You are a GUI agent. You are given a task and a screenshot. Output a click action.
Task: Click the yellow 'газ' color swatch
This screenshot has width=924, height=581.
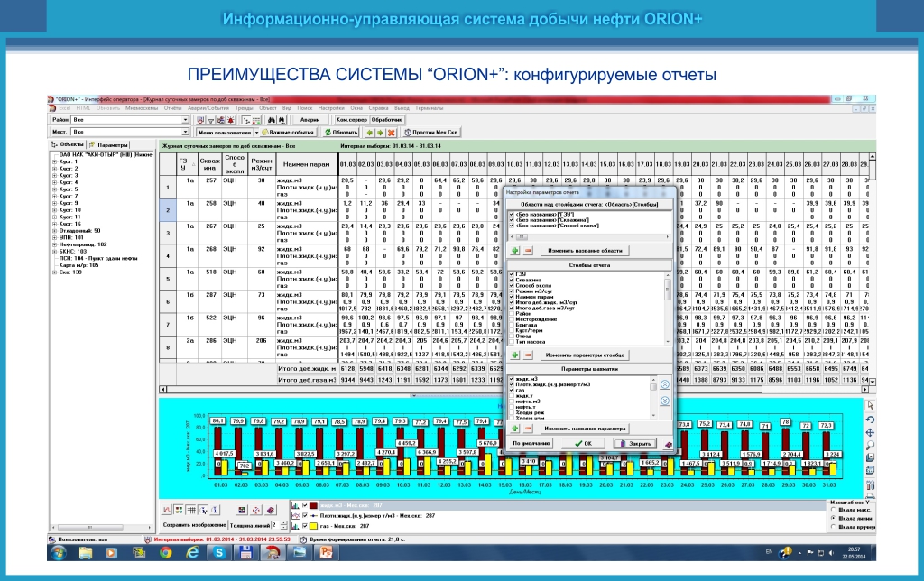pos(313,526)
